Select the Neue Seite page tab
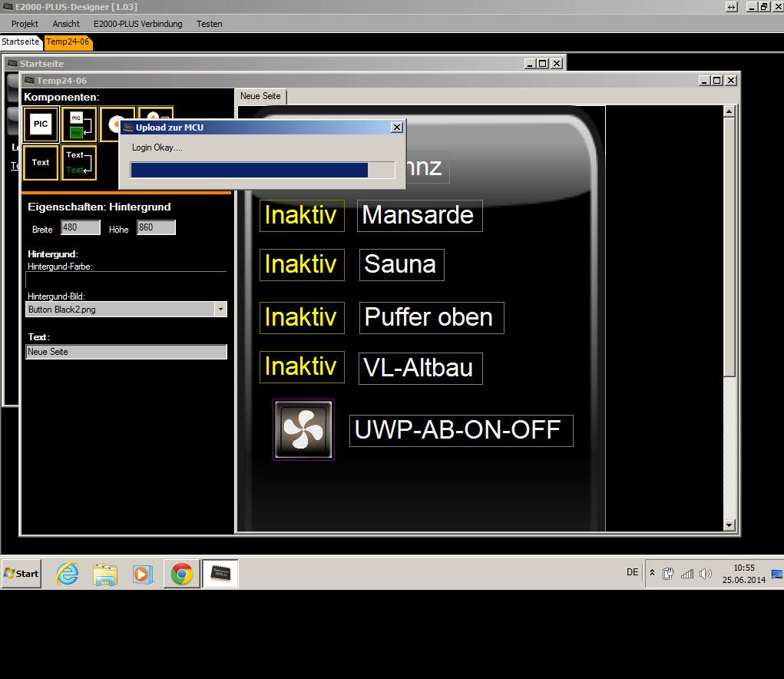 click(x=261, y=96)
